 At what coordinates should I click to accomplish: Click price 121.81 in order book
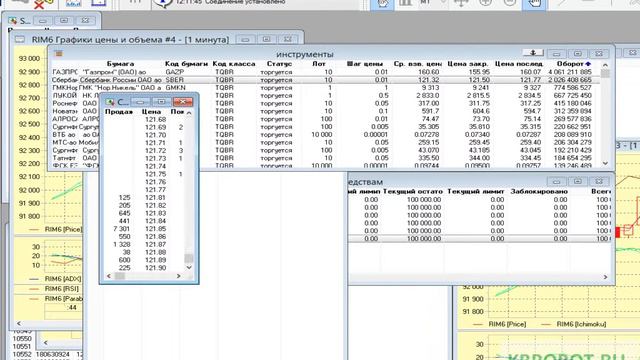click(156, 198)
